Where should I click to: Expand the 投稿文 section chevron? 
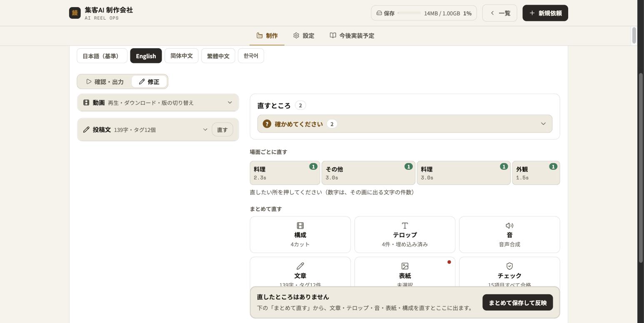205,129
